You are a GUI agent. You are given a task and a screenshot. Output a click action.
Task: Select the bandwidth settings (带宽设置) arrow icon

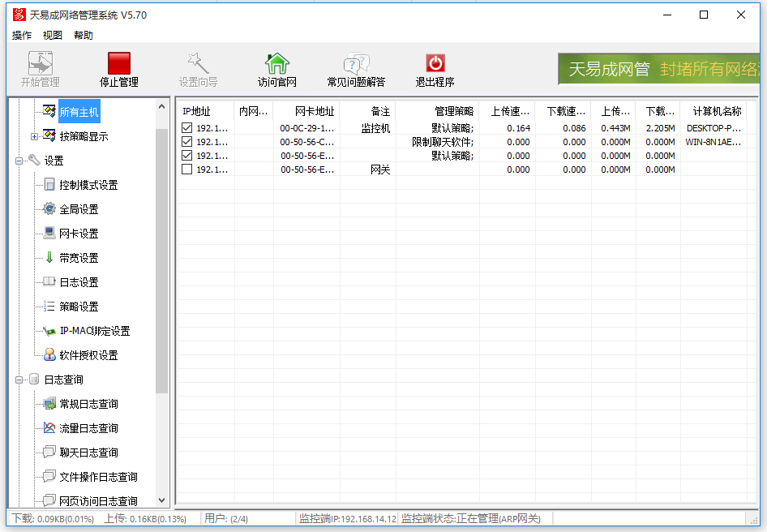pyautogui.click(x=49, y=258)
